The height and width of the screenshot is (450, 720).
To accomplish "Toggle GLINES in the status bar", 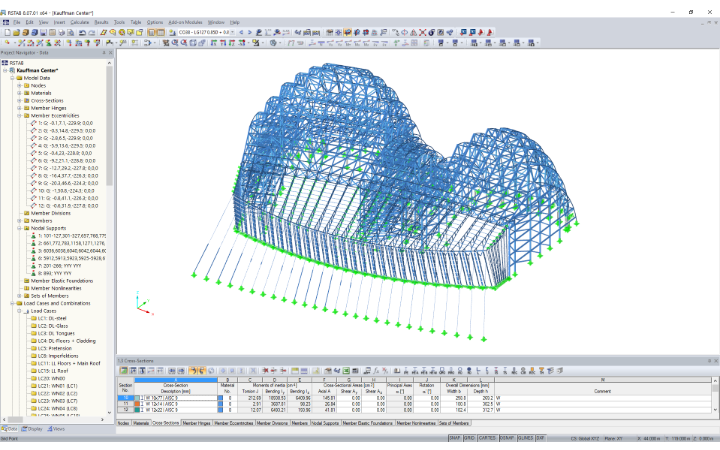I will click(x=525, y=439).
